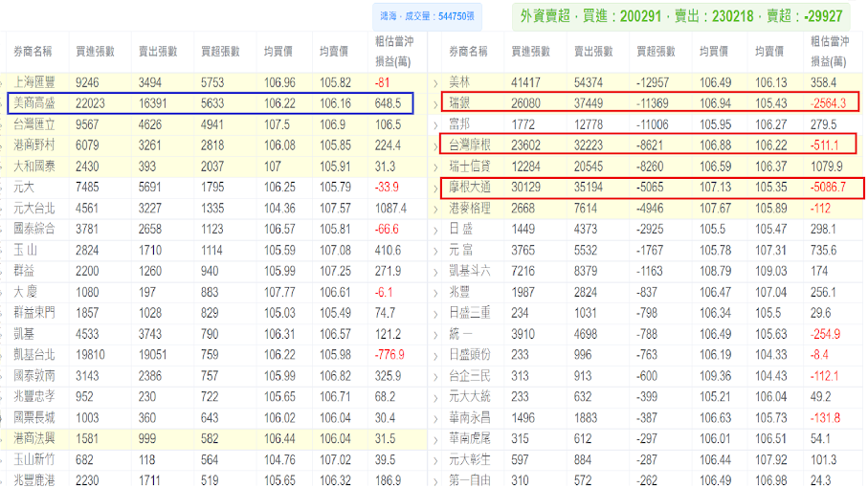The width and height of the screenshot is (868, 488).
Task: Click the -2564.3 loss value
Action: 828,103
